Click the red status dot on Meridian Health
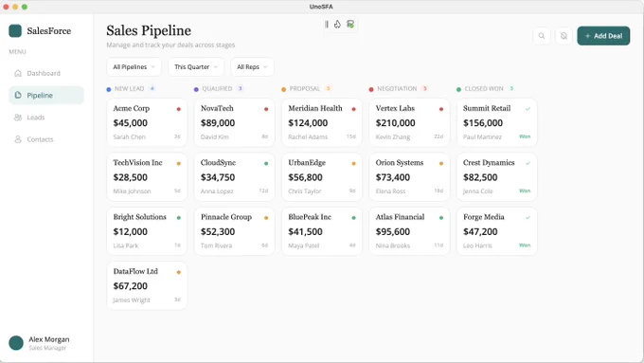Viewport: 644px width, 363px height. [353, 109]
